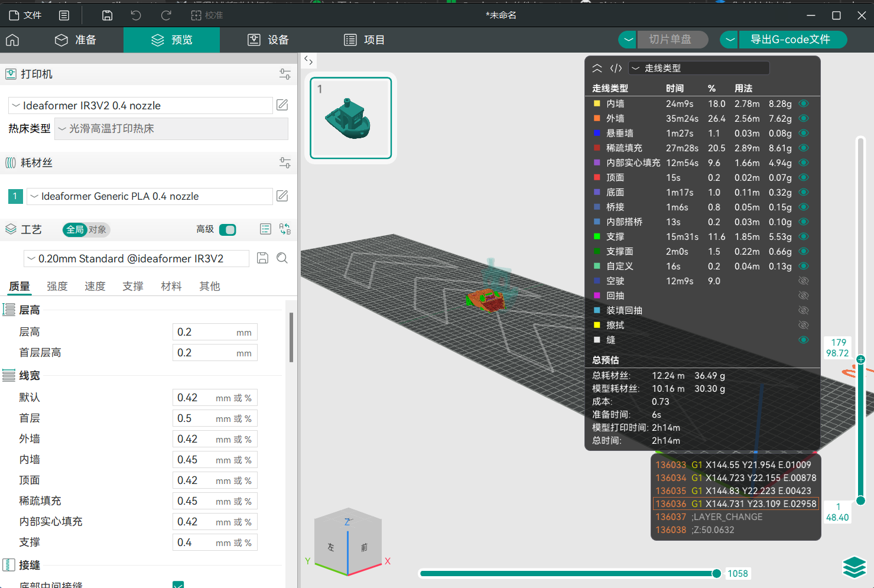Open filament settings icon beside 耗材丝 header

[x=285, y=163]
